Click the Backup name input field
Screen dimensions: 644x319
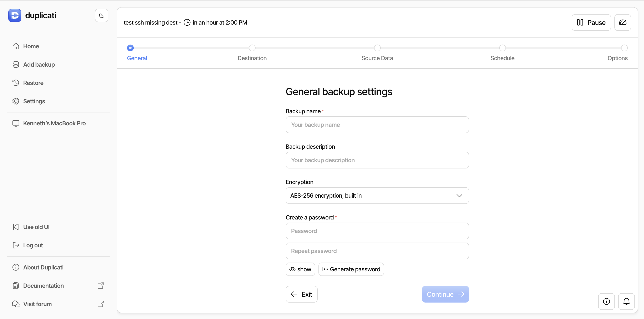(x=377, y=125)
